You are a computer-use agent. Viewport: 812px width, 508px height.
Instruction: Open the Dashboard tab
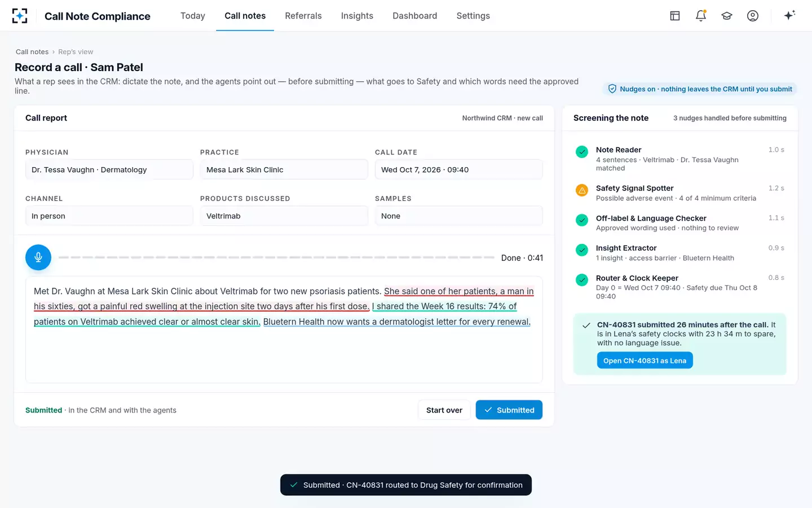(415, 16)
